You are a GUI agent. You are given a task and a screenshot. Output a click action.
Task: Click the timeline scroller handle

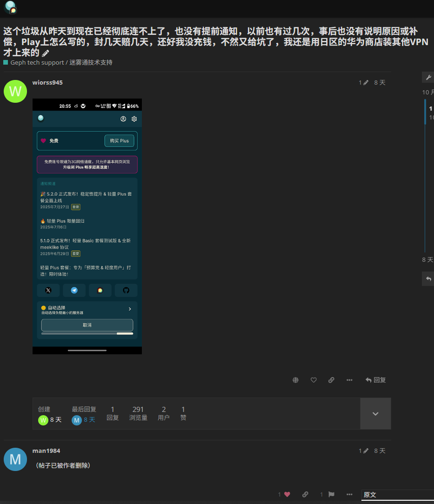pos(425,112)
